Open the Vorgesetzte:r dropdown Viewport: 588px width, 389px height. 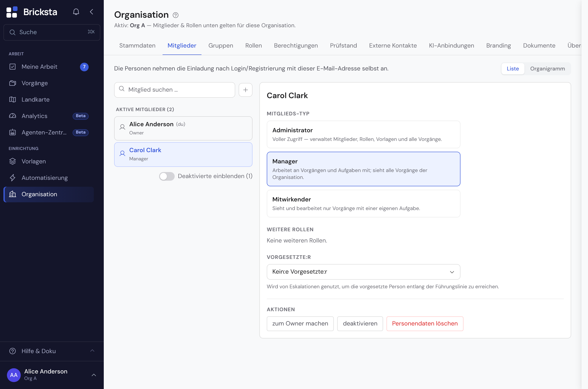[x=363, y=272]
